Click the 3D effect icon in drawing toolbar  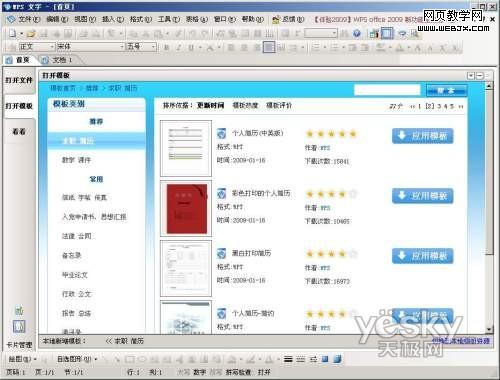[x=337, y=359]
